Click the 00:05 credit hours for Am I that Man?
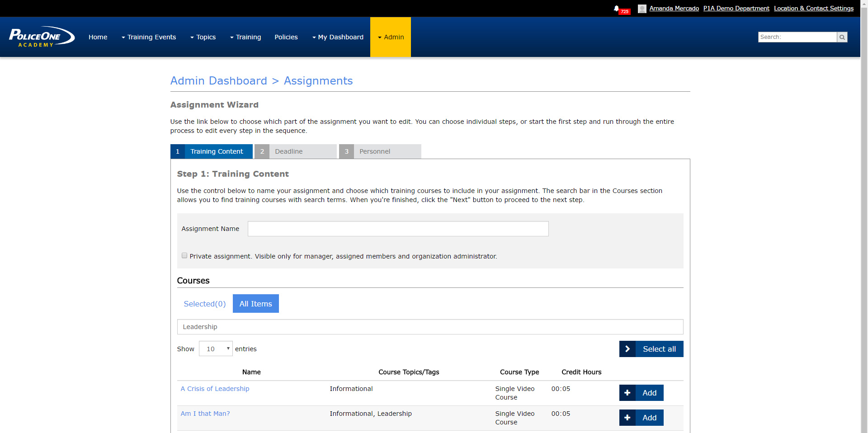 tap(561, 414)
